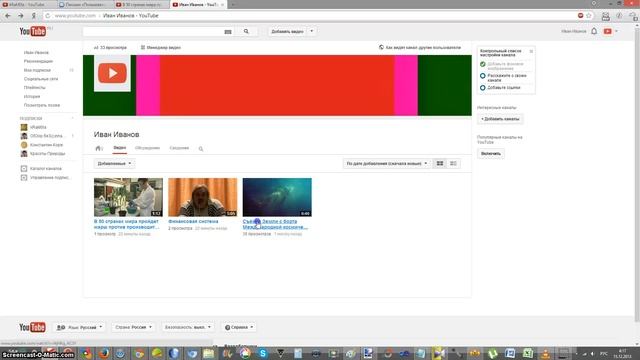
Task: Go back with browser back arrow
Action: click(8, 16)
